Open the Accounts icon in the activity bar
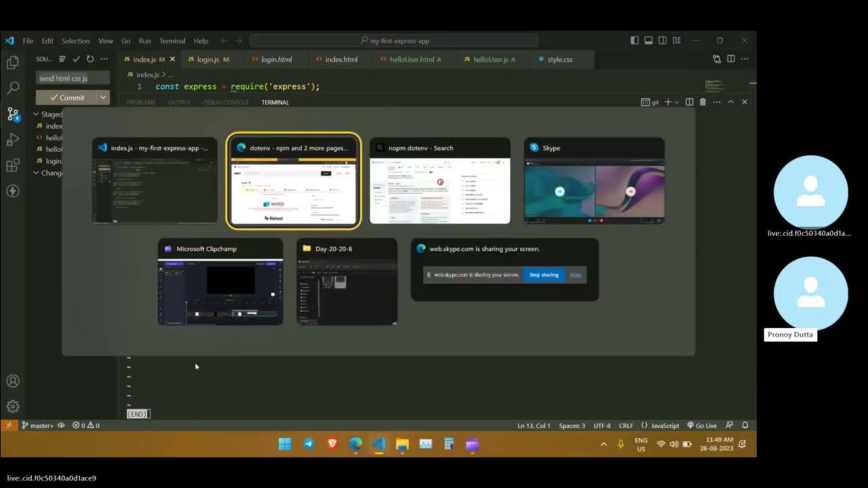The width and height of the screenshot is (868, 488). [x=13, y=381]
